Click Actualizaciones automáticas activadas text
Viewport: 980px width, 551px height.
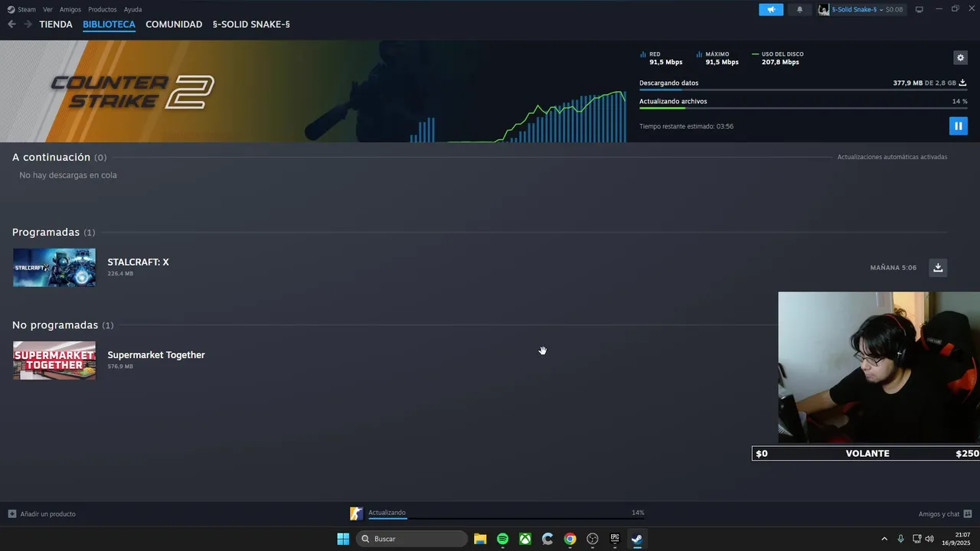click(892, 157)
